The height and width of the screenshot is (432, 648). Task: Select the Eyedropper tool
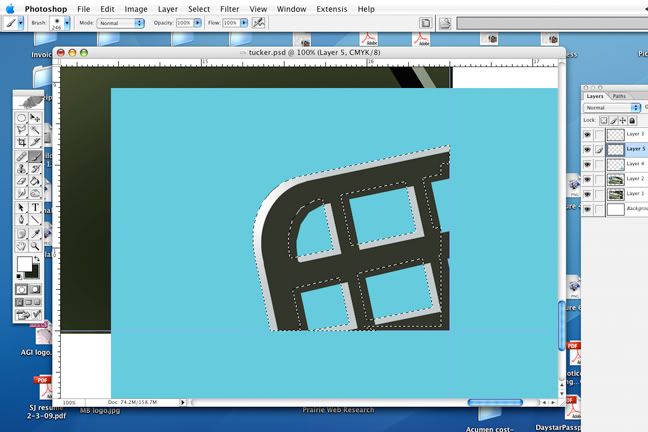click(36, 234)
